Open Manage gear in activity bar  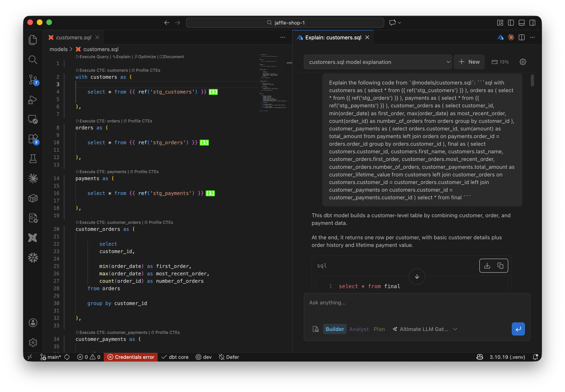33,343
